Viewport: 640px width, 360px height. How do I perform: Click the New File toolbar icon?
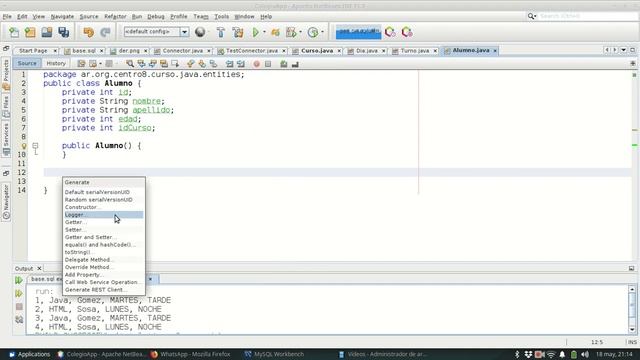tap(14, 32)
